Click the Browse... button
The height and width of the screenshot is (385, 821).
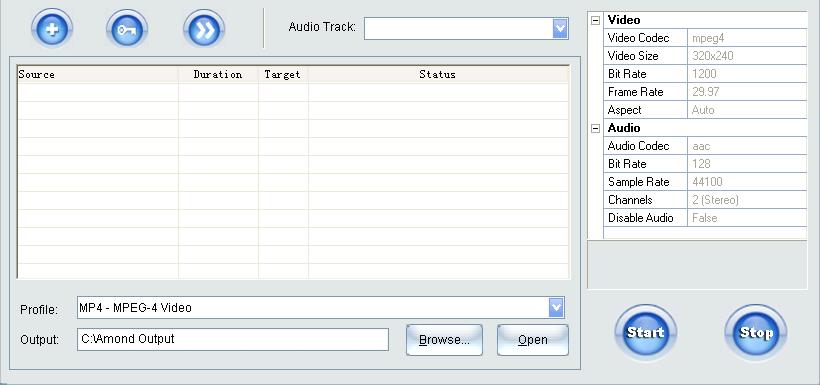[444, 340]
